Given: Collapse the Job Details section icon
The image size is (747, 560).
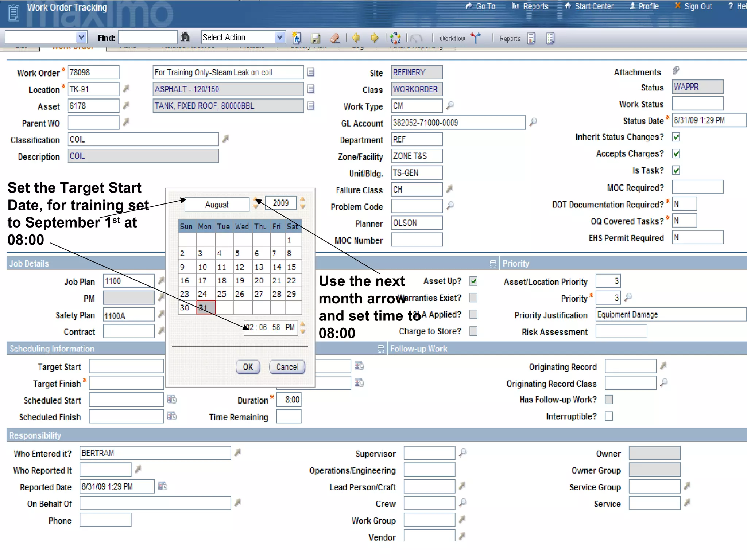Looking at the screenshot, I should tap(493, 264).
